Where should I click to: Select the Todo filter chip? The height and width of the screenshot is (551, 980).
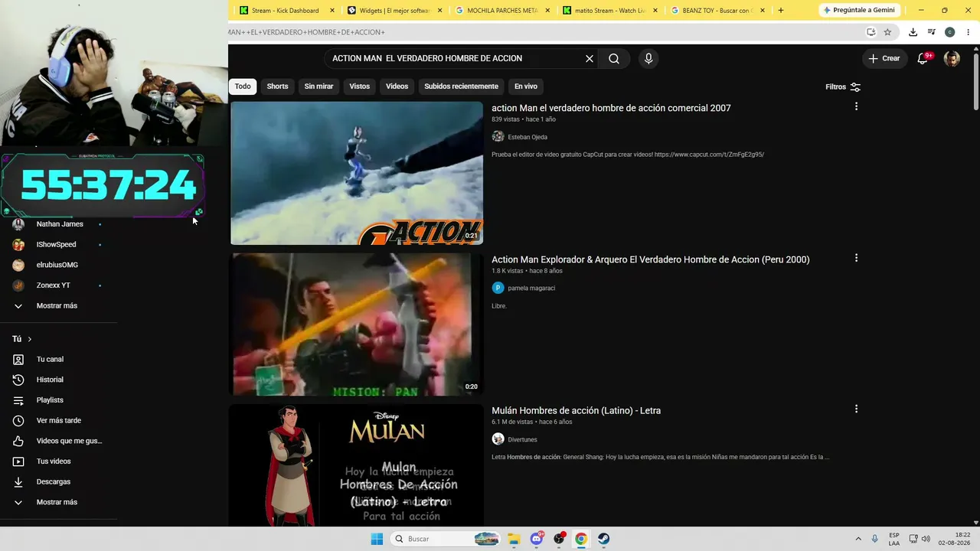tap(243, 86)
